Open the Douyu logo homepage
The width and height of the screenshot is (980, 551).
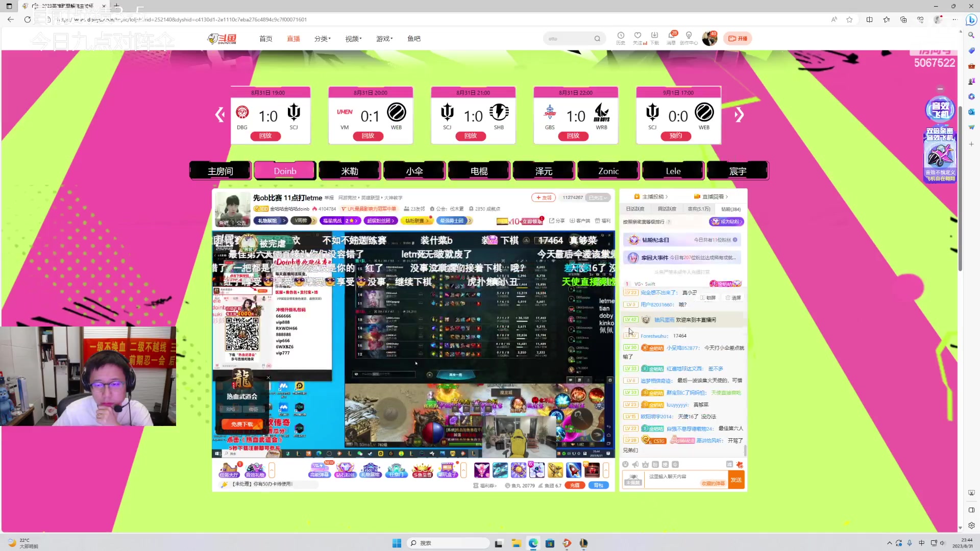pos(222,39)
